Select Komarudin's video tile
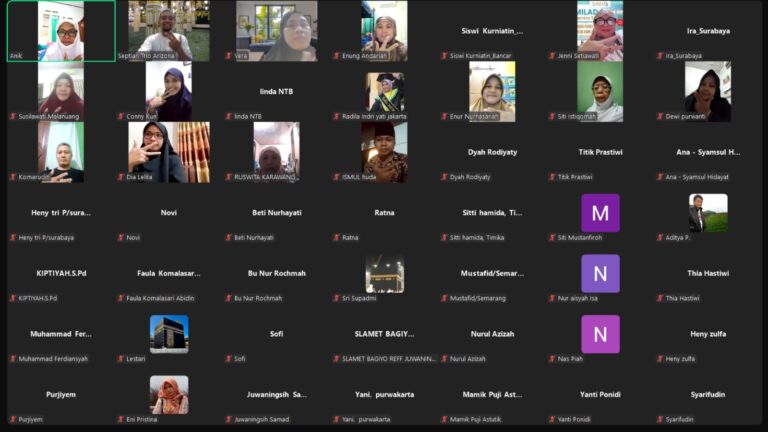This screenshot has height=432, width=768. click(x=61, y=152)
